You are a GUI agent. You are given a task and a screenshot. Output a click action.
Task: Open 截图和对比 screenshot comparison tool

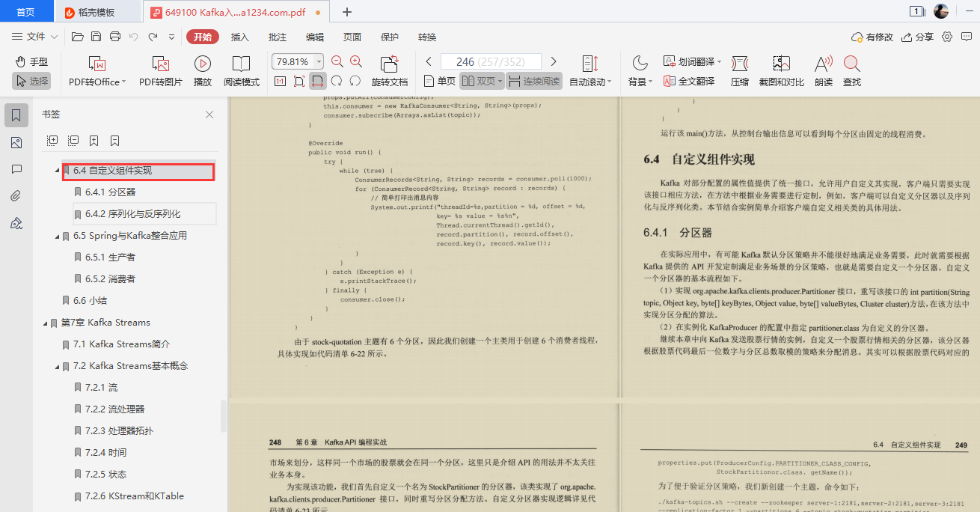(x=782, y=71)
